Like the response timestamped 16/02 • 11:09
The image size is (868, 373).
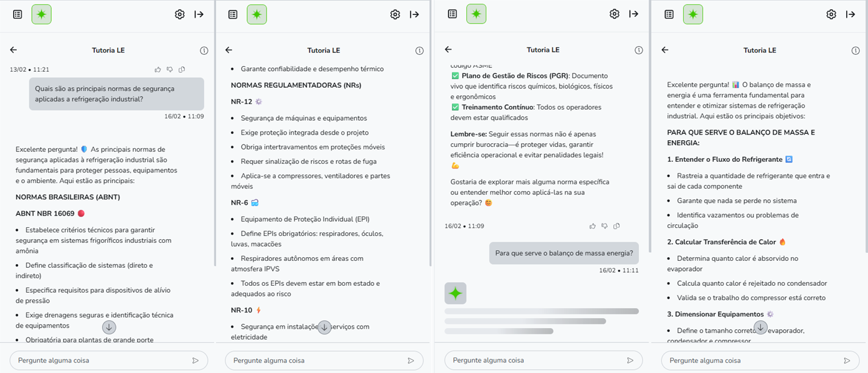pyautogui.click(x=593, y=226)
